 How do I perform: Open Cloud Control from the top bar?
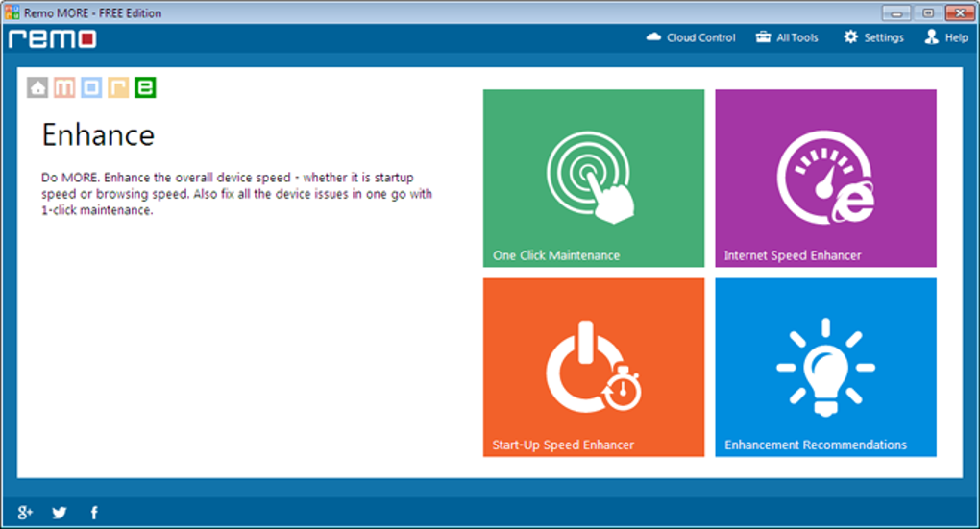pyautogui.click(x=691, y=37)
